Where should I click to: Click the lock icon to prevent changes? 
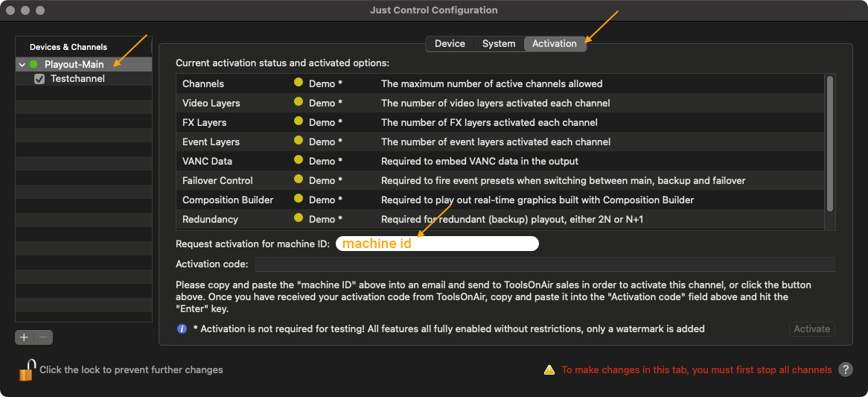tap(28, 370)
